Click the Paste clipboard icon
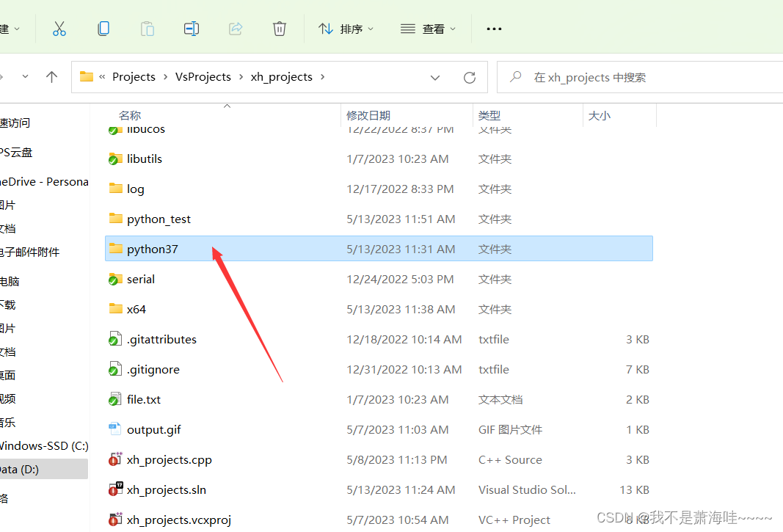The image size is (783, 532). click(x=147, y=29)
